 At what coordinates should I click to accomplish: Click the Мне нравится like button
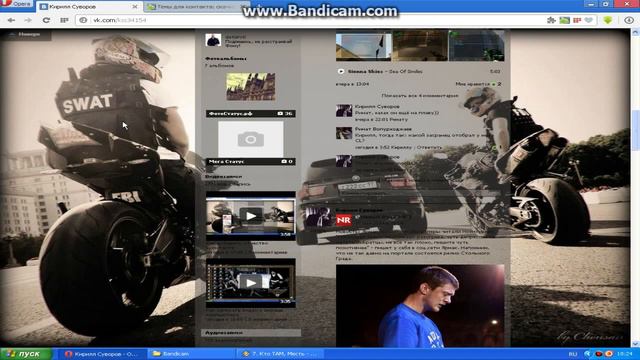478,84
